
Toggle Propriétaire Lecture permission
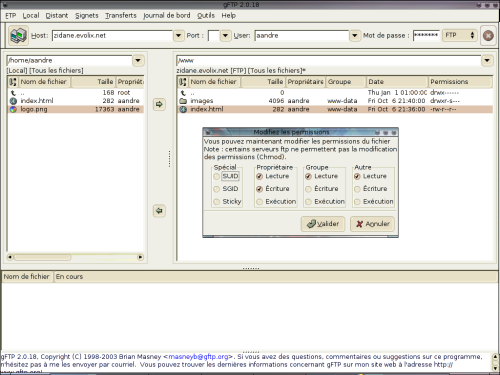point(259,176)
